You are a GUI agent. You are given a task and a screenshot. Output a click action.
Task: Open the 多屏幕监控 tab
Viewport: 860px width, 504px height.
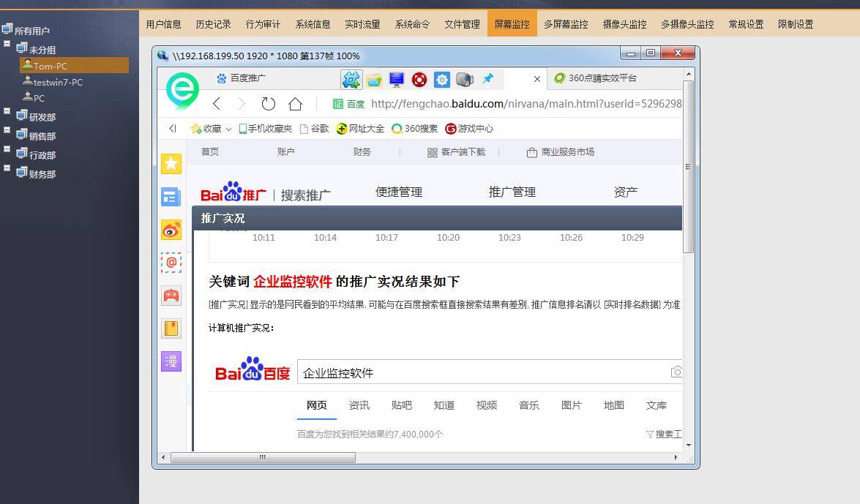566,24
